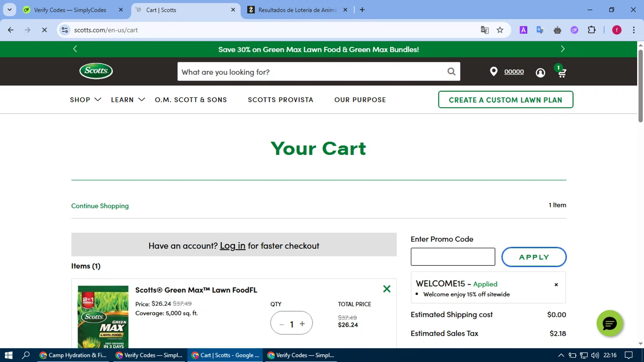
Task: Close the Cart | Scotts tab
Action: click(x=233, y=10)
